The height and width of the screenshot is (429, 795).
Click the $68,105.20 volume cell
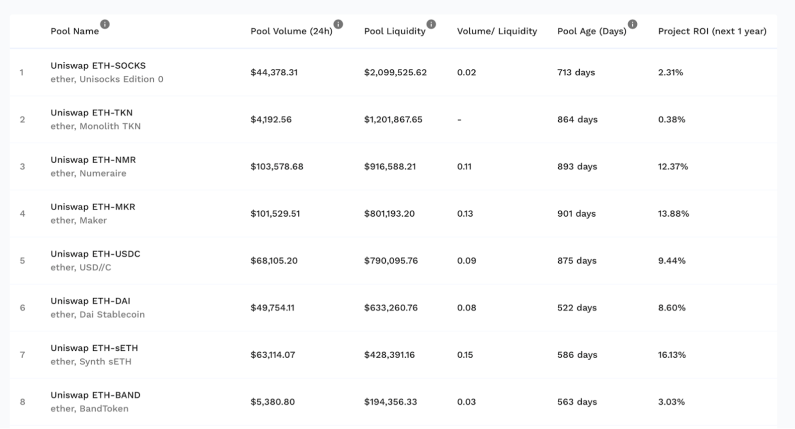274,261
